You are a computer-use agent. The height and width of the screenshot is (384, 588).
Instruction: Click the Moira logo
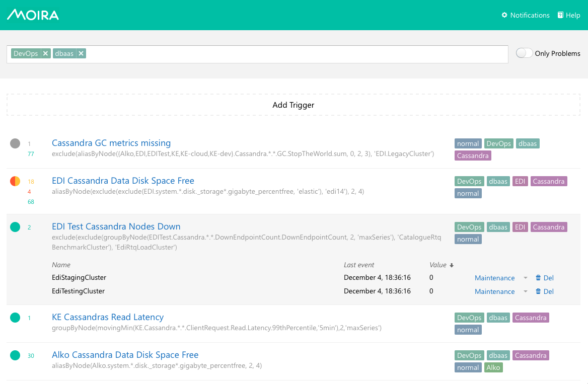tap(33, 15)
